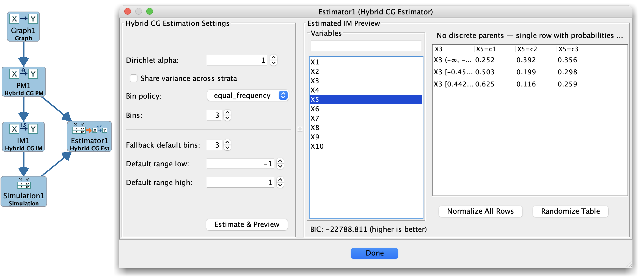The image size is (644, 277).
Task: Click table cell with value 0.298
Action: click(x=577, y=72)
